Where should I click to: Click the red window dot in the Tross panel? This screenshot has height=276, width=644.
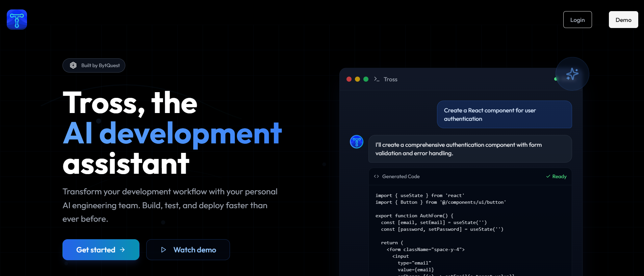[349, 79]
